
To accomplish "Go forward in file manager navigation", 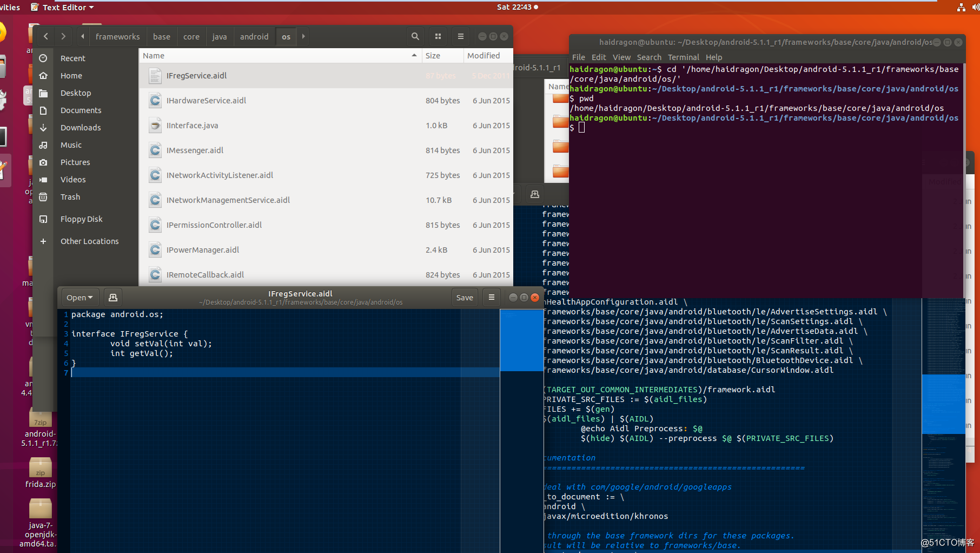I will 63,36.
